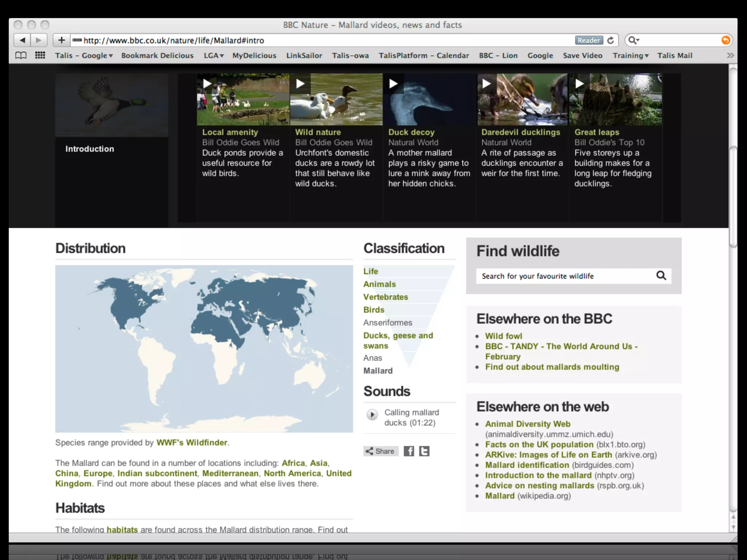This screenshot has height=560, width=747.
Task: Reload the page with refresh icon
Action: point(611,40)
